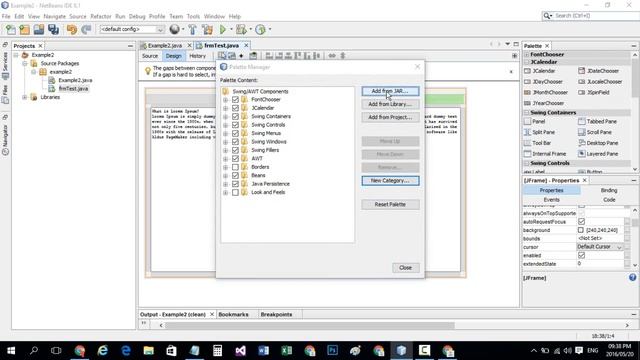Select the Desktop Pane palette component

tap(598, 143)
